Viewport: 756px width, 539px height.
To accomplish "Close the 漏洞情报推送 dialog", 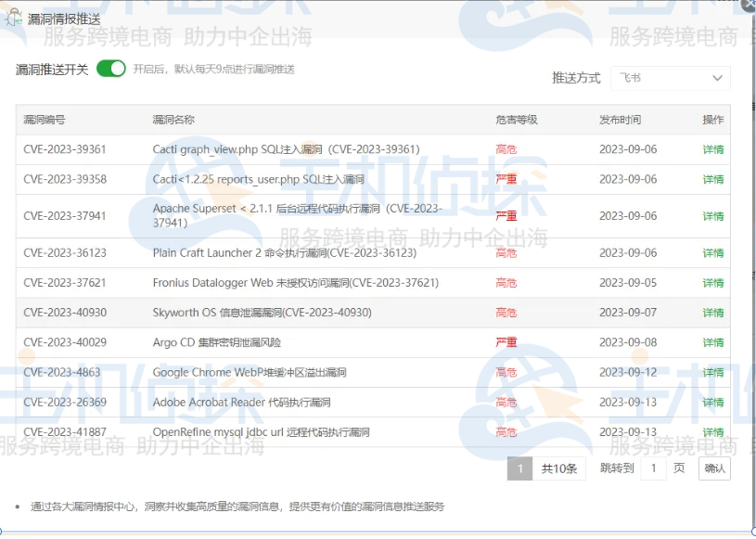I will coord(750,6).
